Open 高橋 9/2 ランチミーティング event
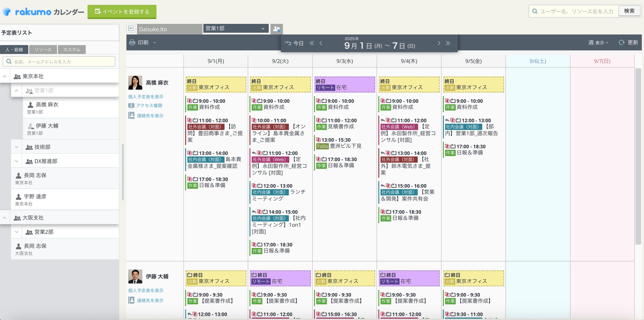The image size is (644, 320). click(280, 192)
